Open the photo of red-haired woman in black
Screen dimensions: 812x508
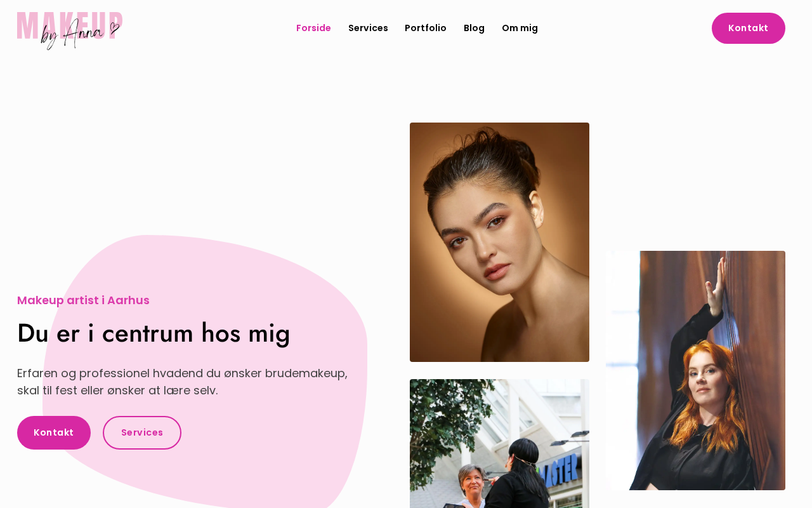coord(695,370)
